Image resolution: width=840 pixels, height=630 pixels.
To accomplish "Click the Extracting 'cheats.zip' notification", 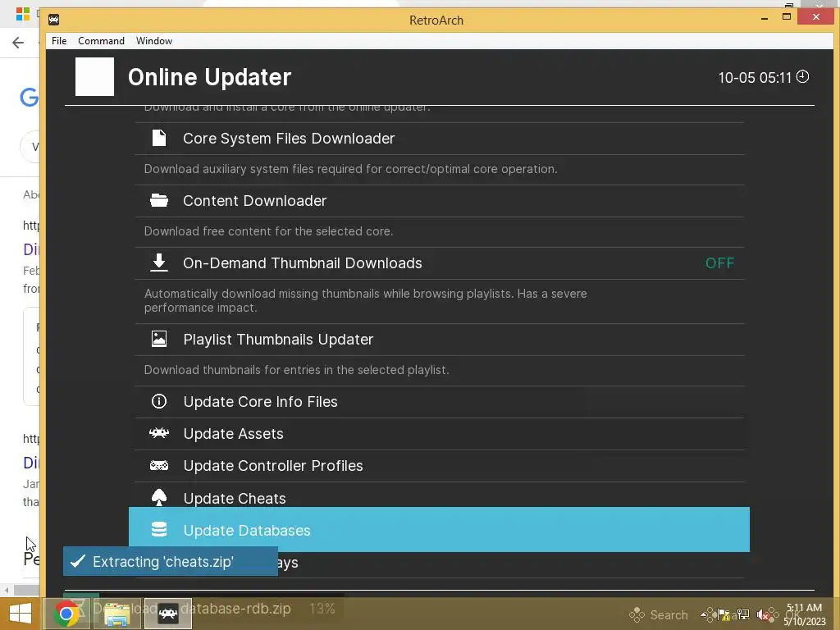I will pyautogui.click(x=171, y=561).
